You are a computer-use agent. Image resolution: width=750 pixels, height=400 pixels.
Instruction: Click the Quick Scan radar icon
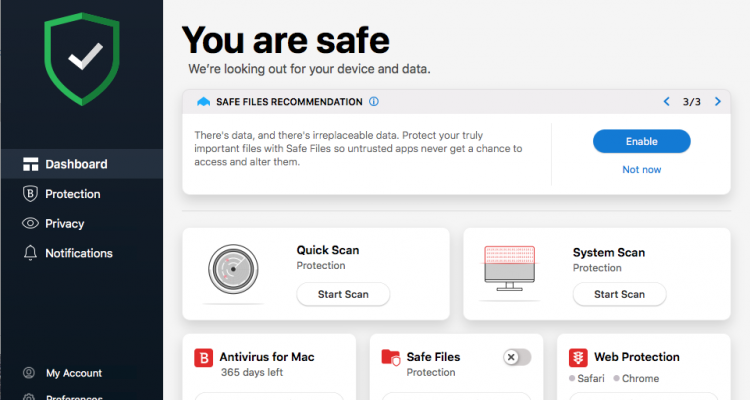click(233, 269)
